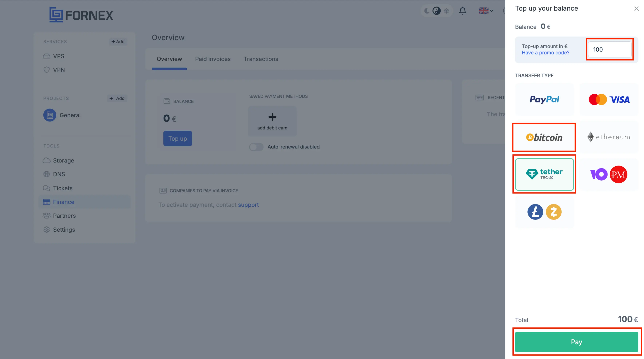The width and height of the screenshot is (644, 359).
Task: Open the General project icon
Action: [50, 115]
